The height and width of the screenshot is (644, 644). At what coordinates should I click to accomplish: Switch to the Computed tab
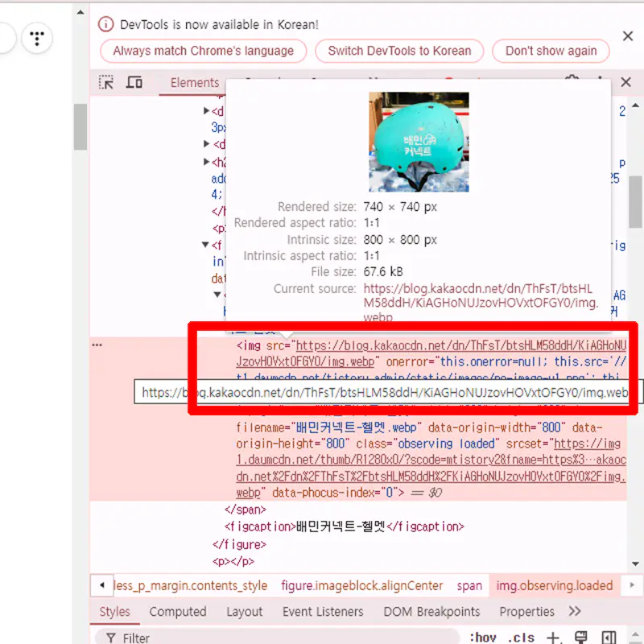(178, 612)
